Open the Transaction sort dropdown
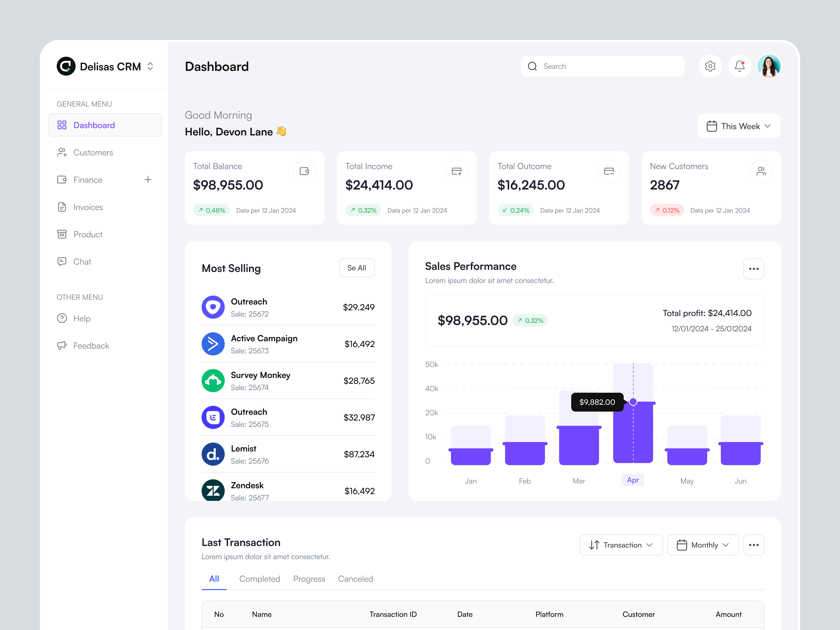This screenshot has width=840, height=630. 621,545
